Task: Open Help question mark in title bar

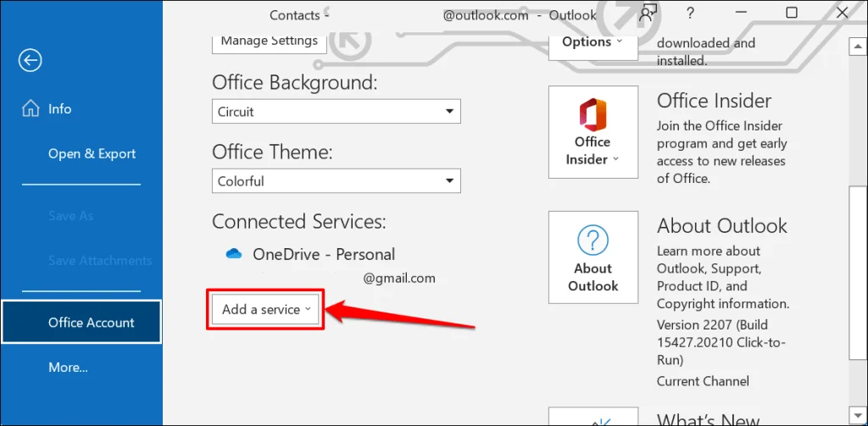Action: pos(690,14)
